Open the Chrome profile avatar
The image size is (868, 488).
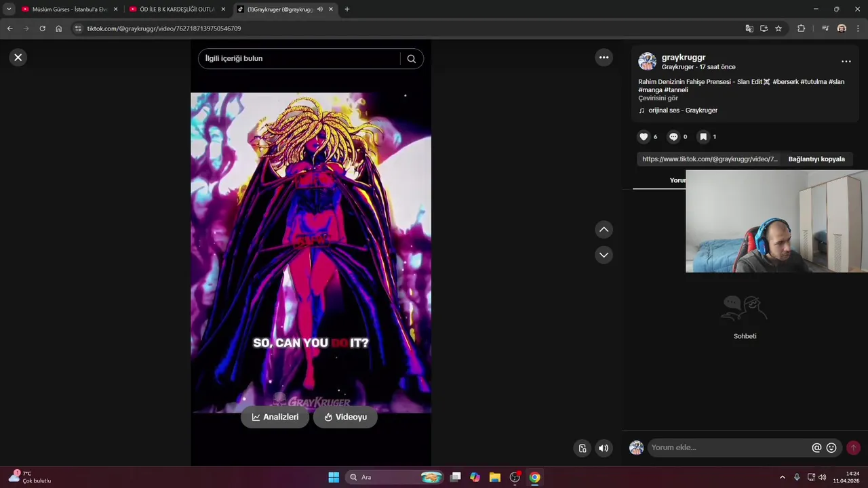click(842, 28)
